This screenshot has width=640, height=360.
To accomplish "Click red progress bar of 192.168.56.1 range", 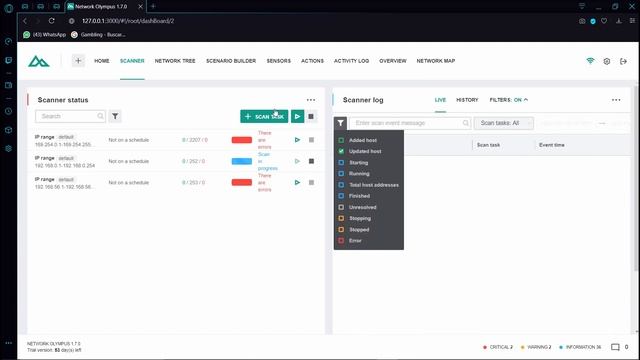I will tap(242, 182).
